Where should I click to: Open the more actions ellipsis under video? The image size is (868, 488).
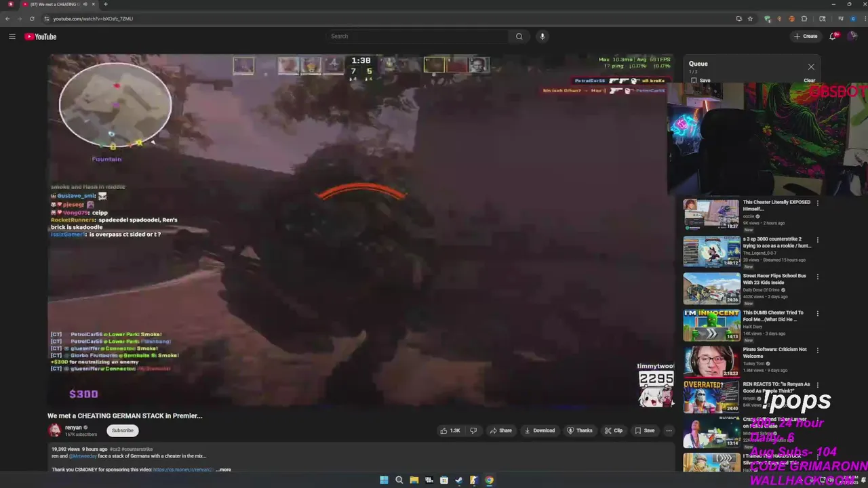pyautogui.click(x=669, y=430)
